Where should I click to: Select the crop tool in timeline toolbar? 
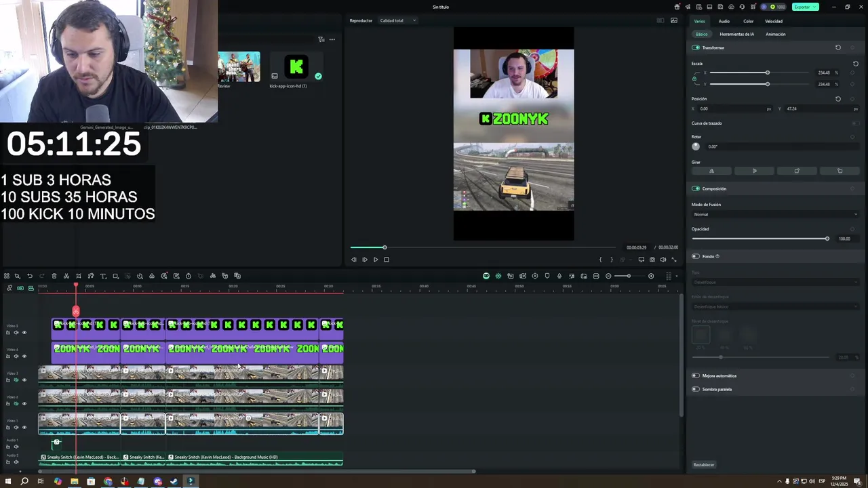click(79, 276)
